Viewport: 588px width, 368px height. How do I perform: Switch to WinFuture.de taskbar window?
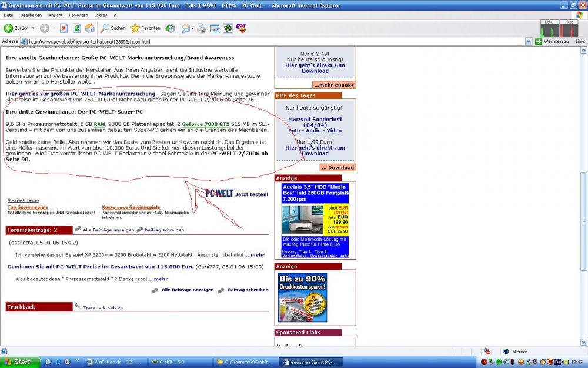pos(115,362)
